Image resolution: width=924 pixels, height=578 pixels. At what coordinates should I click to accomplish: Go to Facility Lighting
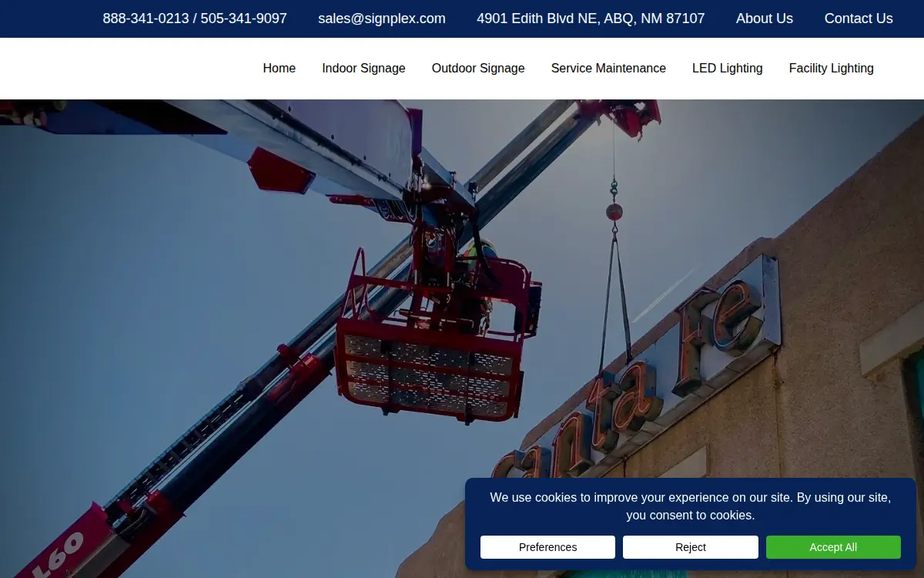(x=832, y=69)
